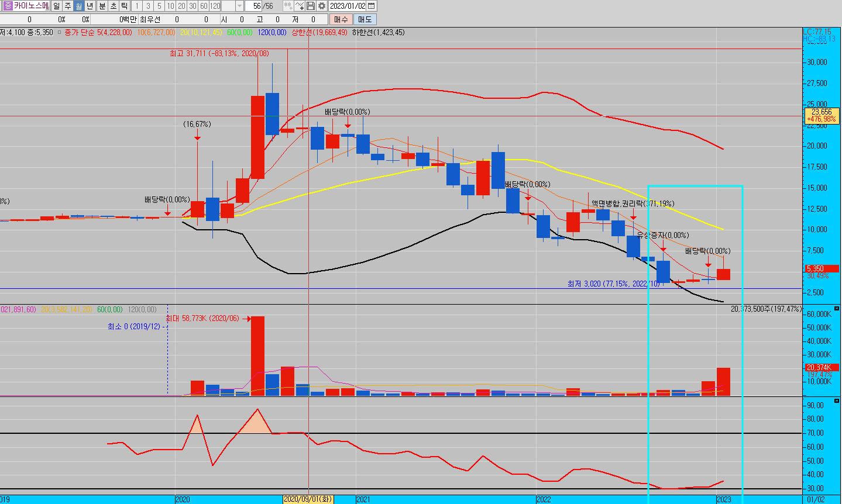This screenshot has width=842, height=504.
Task: Open chart settings gear icon
Action: [x=322, y=6]
